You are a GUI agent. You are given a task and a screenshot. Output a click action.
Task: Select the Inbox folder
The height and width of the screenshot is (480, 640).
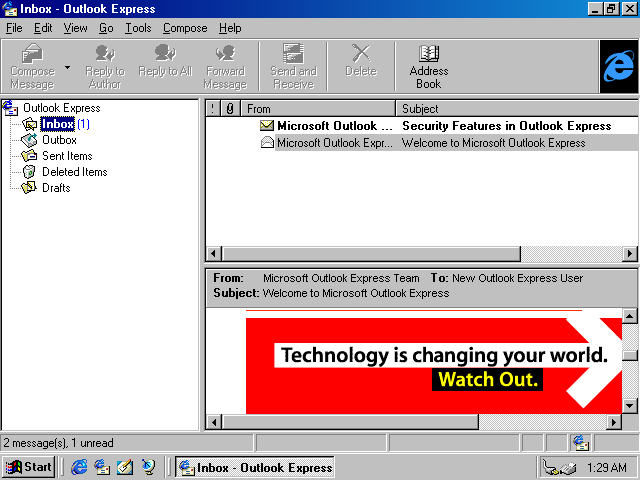(58, 124)
